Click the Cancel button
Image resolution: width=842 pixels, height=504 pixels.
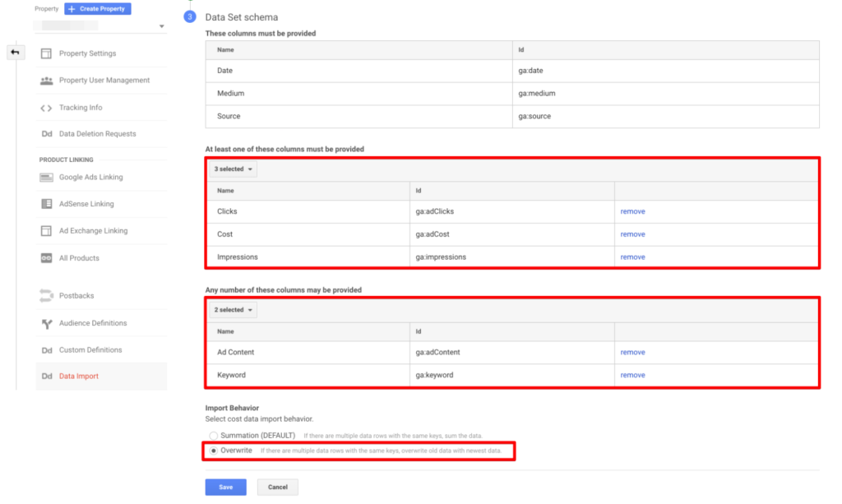point(278,487)
